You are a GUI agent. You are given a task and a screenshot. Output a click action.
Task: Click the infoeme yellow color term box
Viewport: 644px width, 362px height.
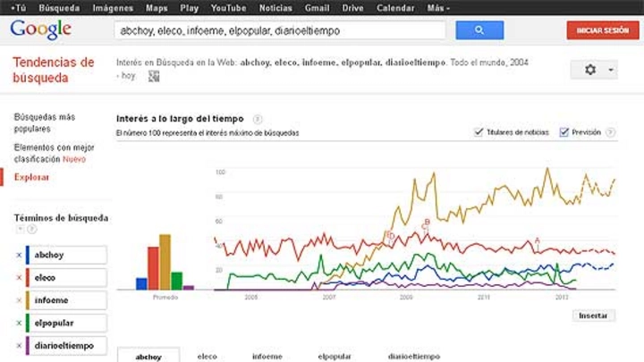tap(66, 300)
